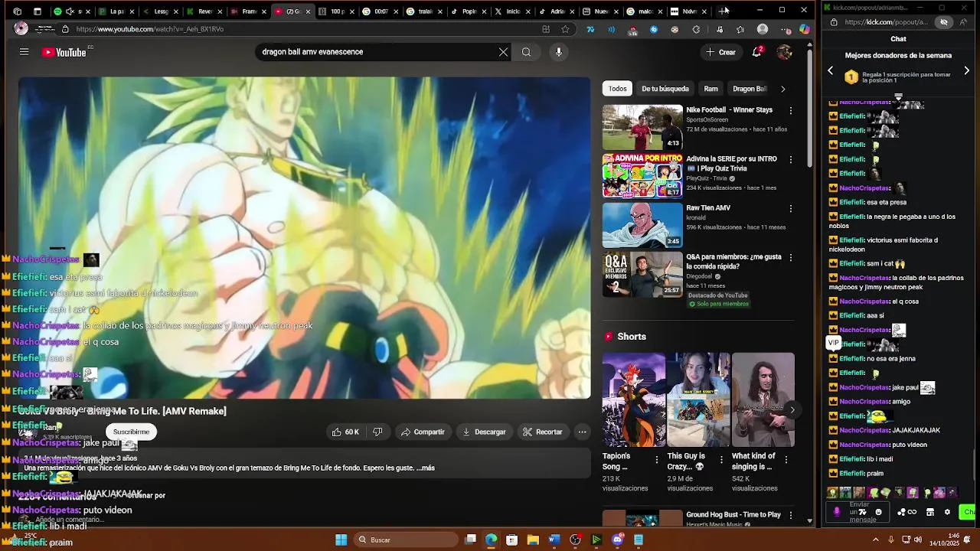Open Tapion's Song short thumbnail
The image size is (980, 551).
[x=634, y=399]
